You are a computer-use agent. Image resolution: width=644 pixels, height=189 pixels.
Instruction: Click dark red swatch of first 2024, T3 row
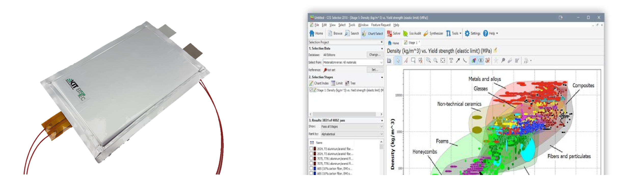point(315,149)
